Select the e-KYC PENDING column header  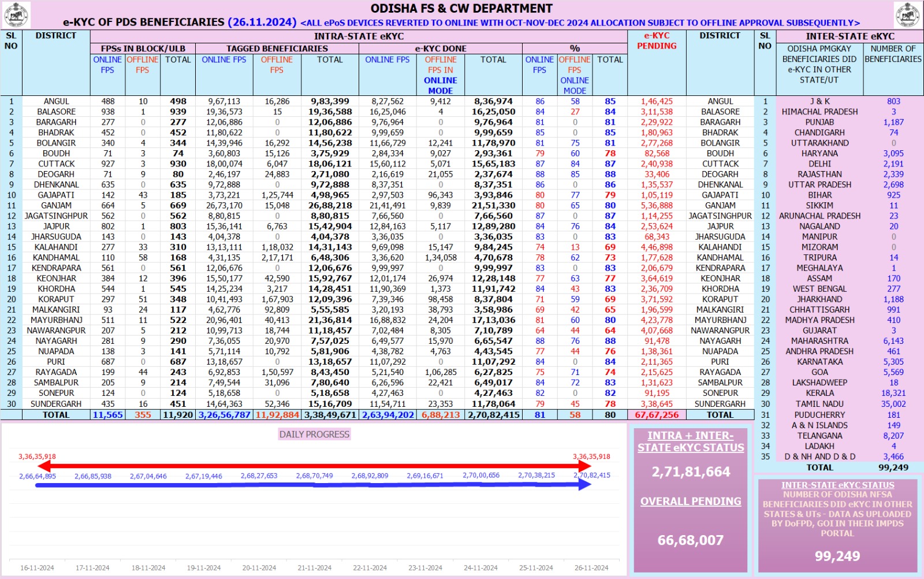coord(657,40)
